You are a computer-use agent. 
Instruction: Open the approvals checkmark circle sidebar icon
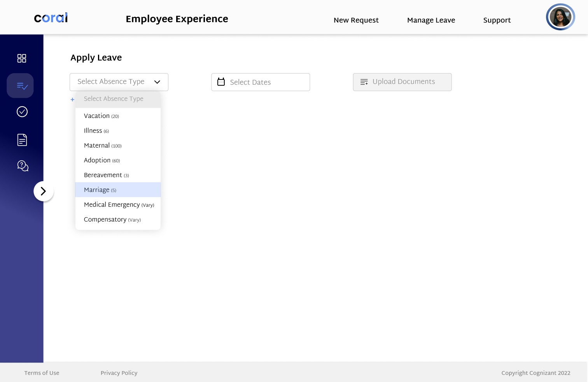pos(22,112)
